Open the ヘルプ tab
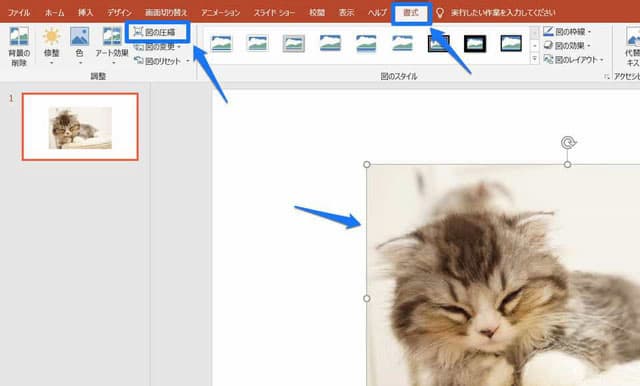640x386 pixels. 377,13
